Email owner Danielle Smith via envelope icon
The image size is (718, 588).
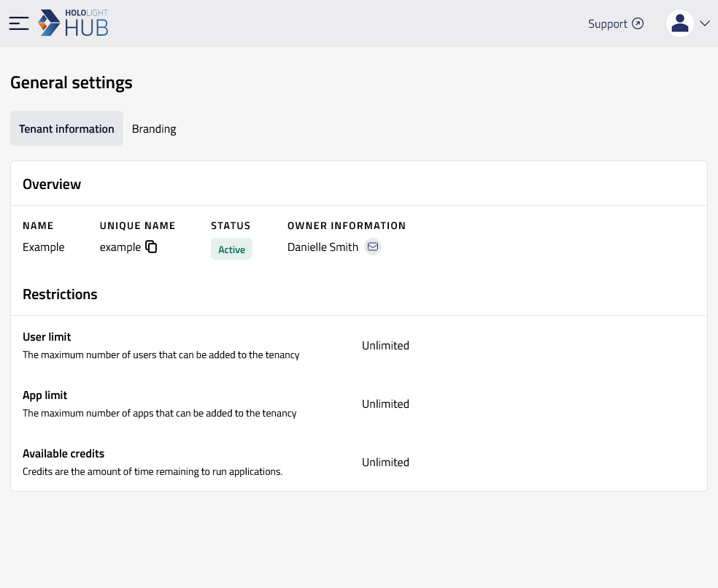(x=373, y=247)
